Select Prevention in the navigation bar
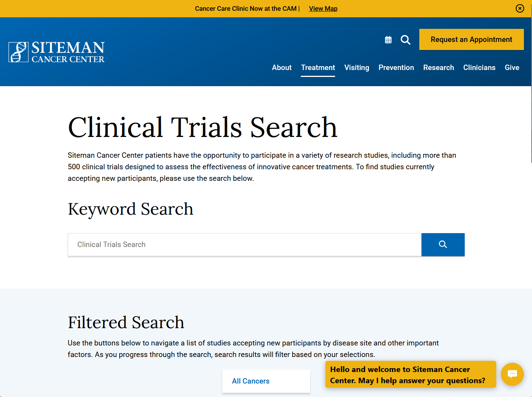The width and height of the screenshot is (532, 397). (396, 68)
